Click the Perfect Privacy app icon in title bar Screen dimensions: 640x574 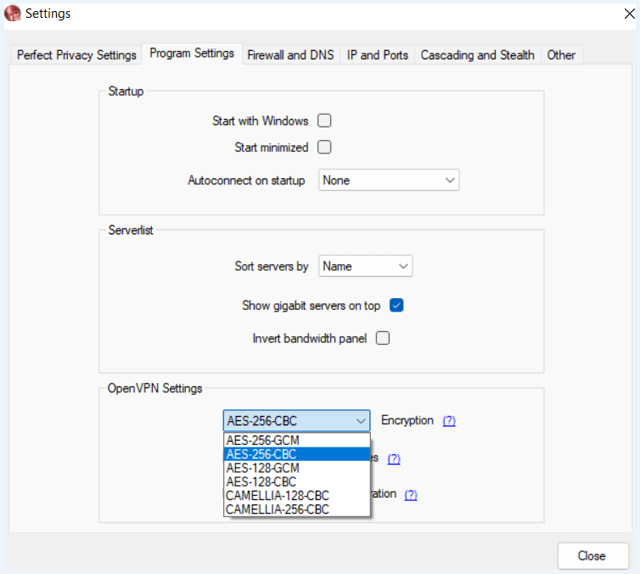tap(13, 13)
